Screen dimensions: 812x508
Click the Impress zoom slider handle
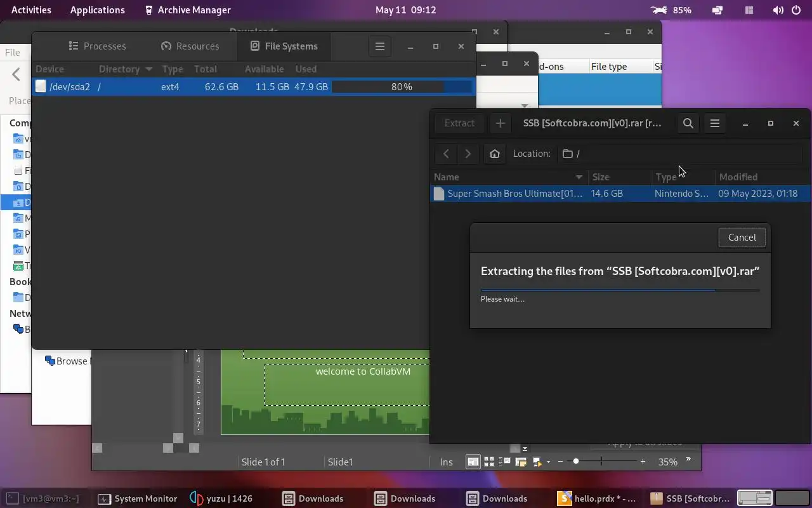click(x=576, y=462)
